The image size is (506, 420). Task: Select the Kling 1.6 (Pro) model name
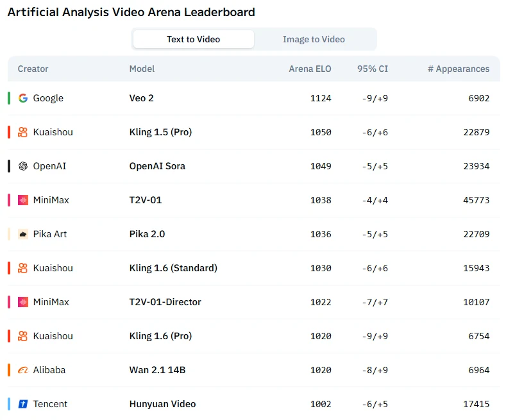[x=160, y=336]
